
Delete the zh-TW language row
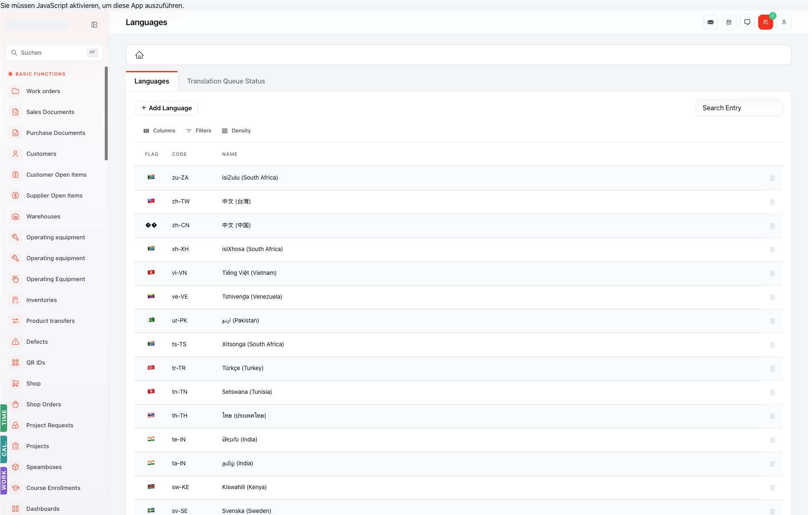coord(772,202)
